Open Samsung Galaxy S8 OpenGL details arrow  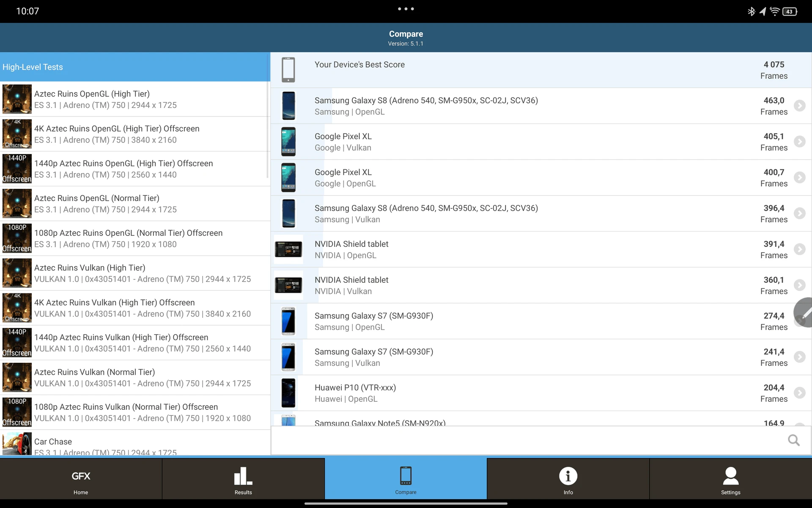click(799, 105)
